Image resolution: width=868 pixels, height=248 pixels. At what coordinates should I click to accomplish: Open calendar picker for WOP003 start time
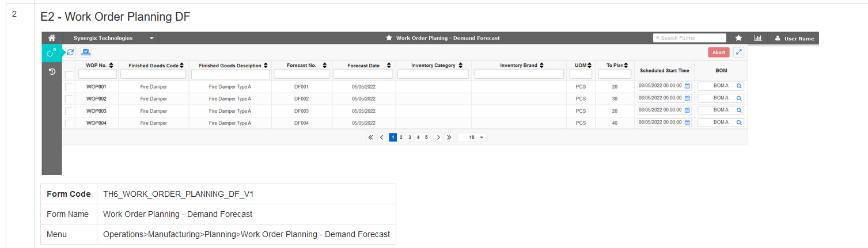[687, 110]
